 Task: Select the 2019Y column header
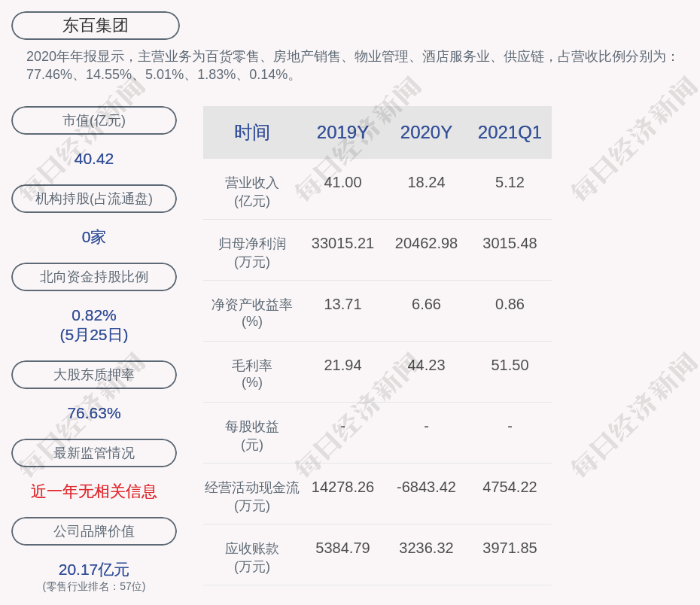[342, 132]
